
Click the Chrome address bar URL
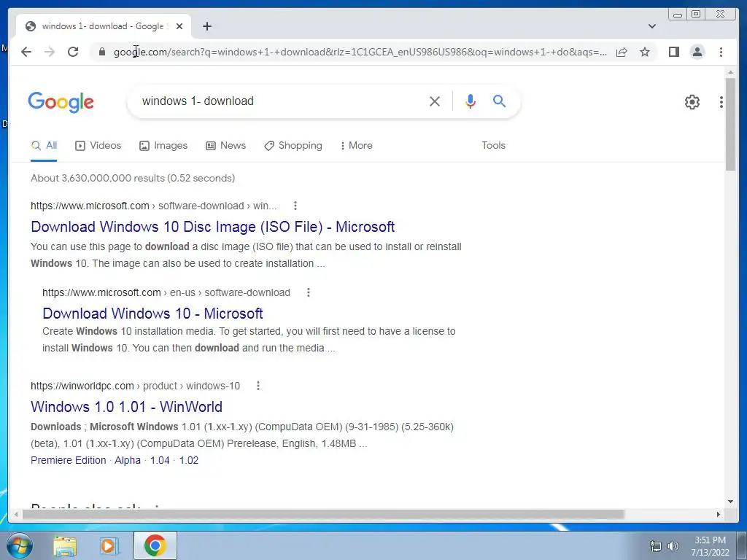(x=360, y=52)
